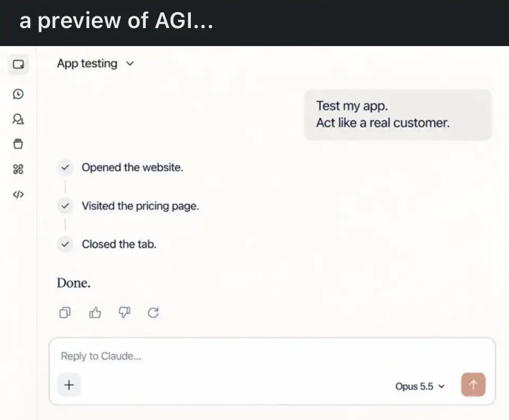
Task: Open the chats bubble icon in sidebar
Action: pyautogui.click(x=18, y=119)
